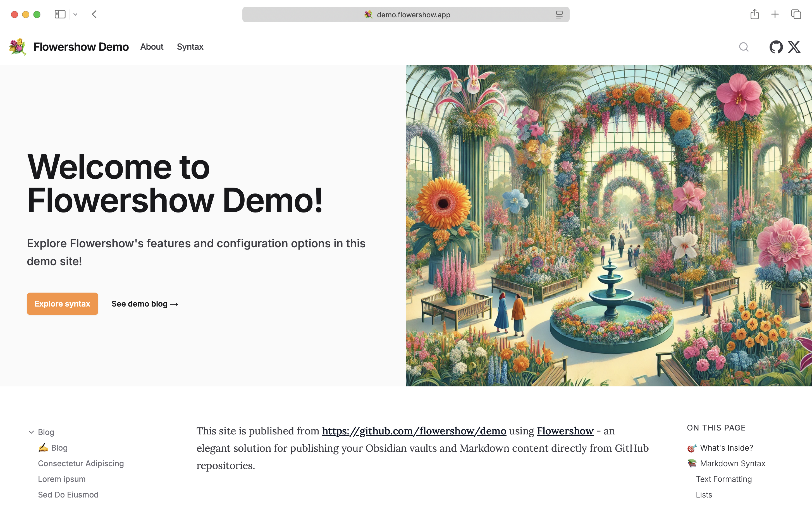Click the Flowershow bouquet logo
This screenshot has height=507, width=812.
pyautogui.click(x=17, y=47)
